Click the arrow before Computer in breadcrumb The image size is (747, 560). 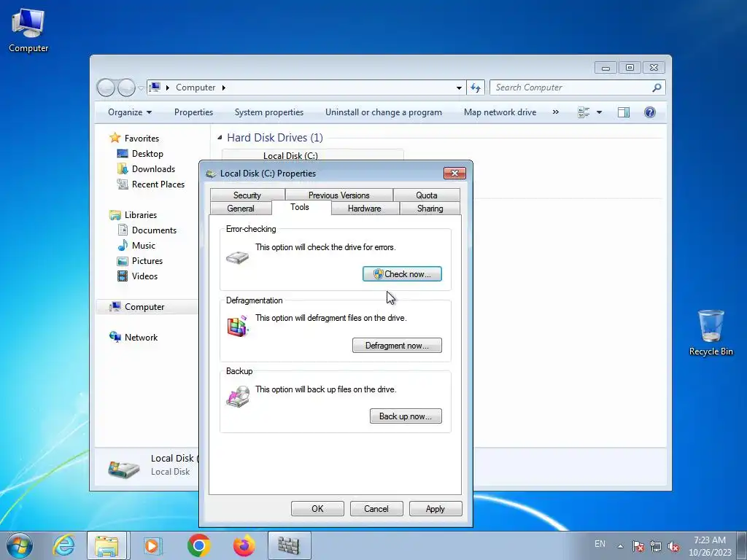(x=168, y=87)
